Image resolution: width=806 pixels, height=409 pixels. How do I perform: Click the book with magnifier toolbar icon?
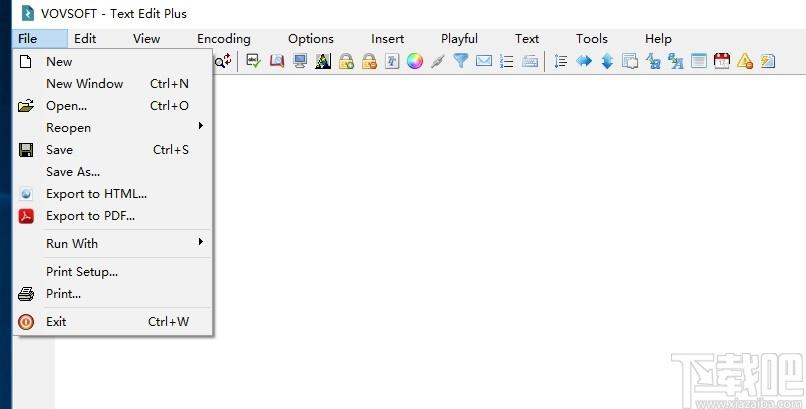click(x=277, y=61)
